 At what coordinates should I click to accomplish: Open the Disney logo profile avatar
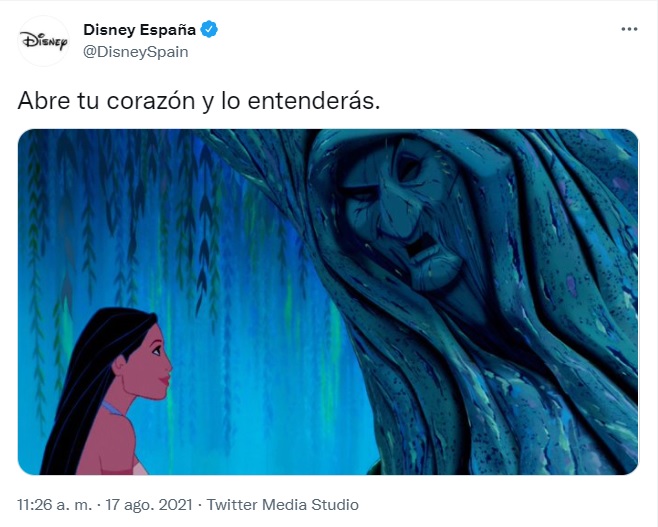point(43,41)
